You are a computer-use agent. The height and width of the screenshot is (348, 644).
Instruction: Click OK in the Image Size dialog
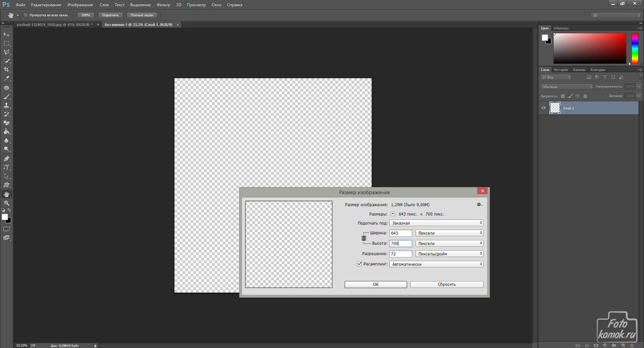pos(375,285)
